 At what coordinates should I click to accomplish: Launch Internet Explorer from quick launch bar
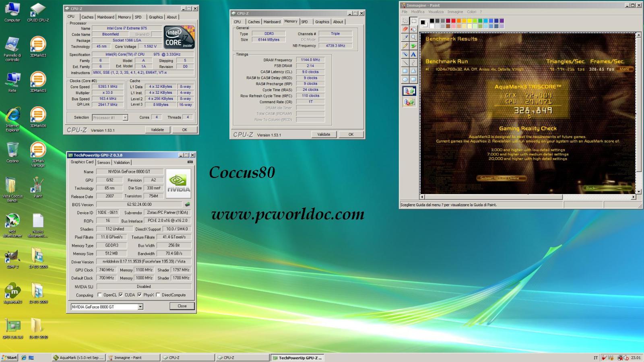click(24, 358)
